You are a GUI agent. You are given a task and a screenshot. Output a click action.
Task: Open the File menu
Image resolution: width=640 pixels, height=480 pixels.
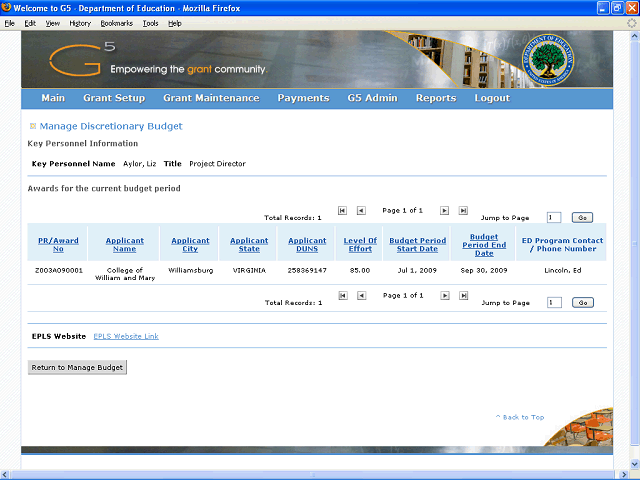coord(9,23)
